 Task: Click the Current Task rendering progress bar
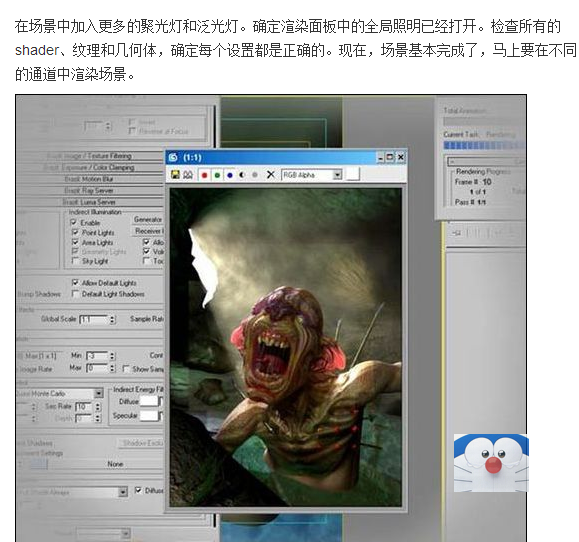click(484, 145)
